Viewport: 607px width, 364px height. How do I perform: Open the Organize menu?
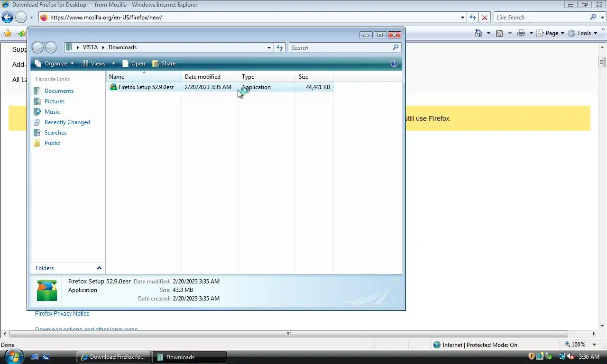coord(55,64)
